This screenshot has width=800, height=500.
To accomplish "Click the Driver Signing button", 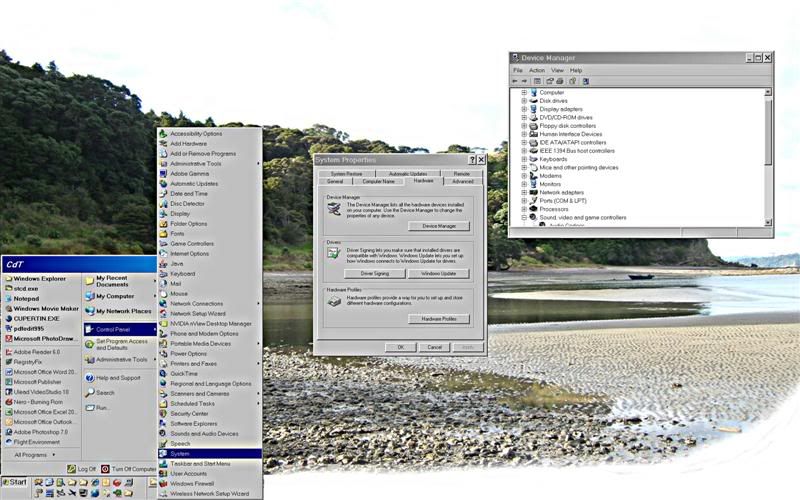I will click(375, 273).
